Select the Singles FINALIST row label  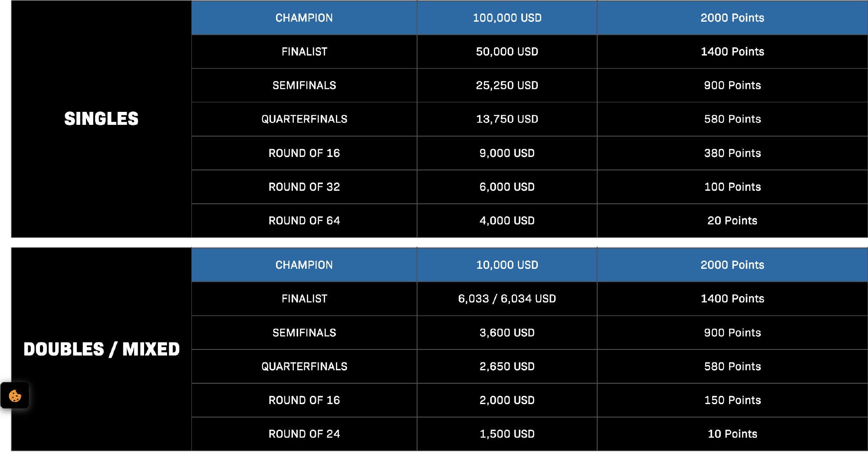pos(304,52)
